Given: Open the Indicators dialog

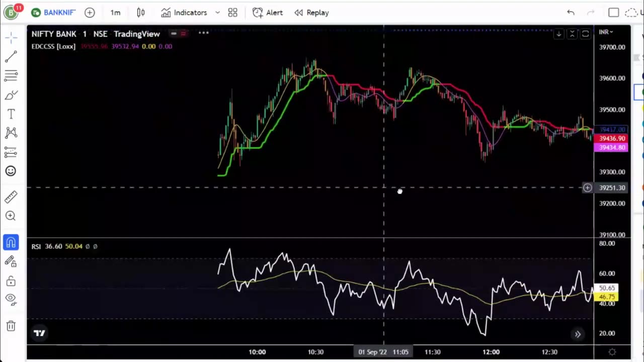Looking at the screenshot, I should coord(184,13).
